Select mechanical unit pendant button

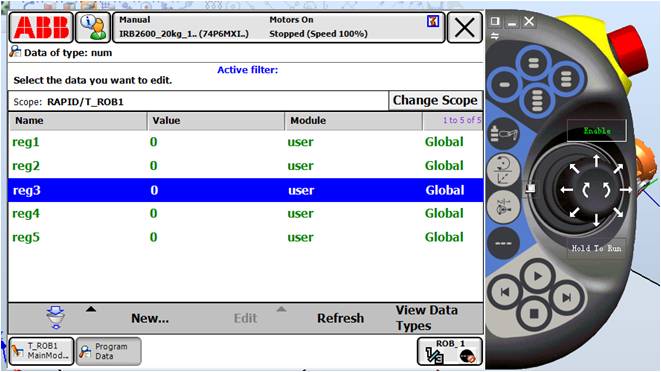click(504, 134)
